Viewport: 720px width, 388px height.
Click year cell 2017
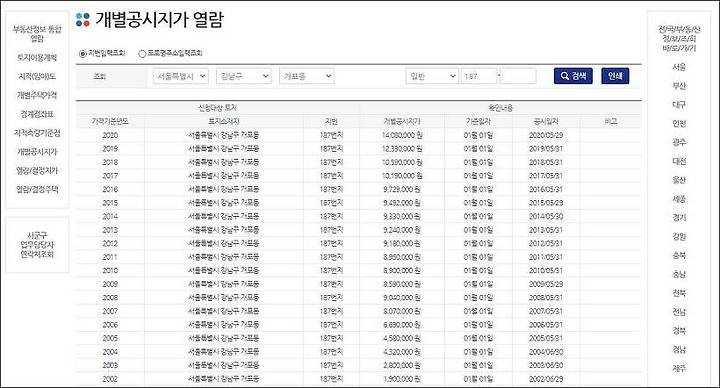tap(110, 176)
